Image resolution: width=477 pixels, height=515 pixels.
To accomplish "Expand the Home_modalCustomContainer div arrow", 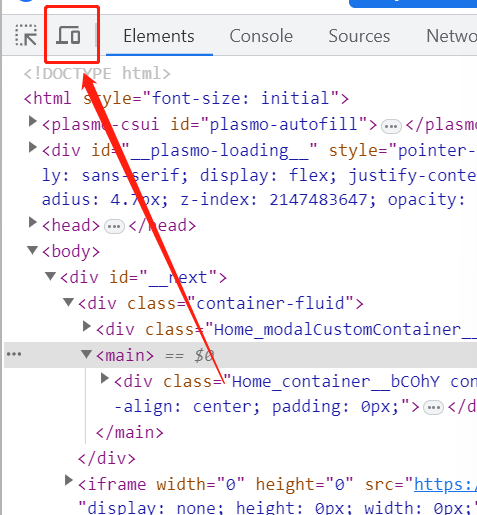I will [x=87, y=327].
